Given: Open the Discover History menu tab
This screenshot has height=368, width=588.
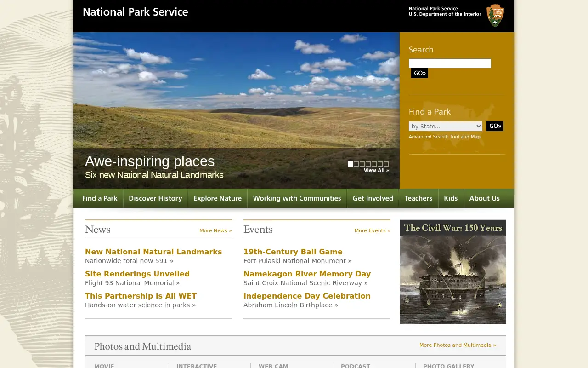Looking at the screenshot, I should pyautogui.click(x=155, y=198).
